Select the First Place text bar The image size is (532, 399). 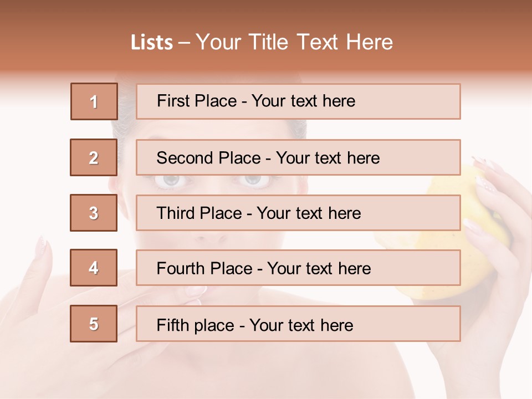298,101
